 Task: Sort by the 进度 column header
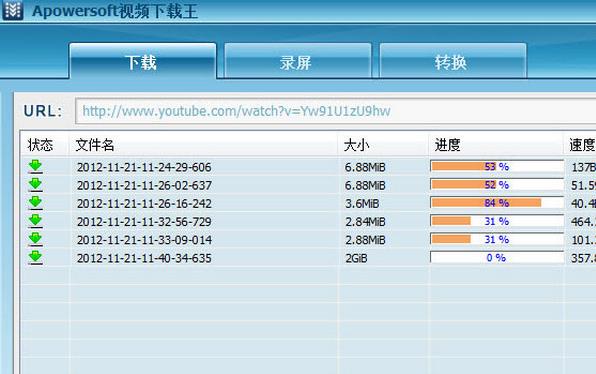pyautogui.click(x=496, y=145)
